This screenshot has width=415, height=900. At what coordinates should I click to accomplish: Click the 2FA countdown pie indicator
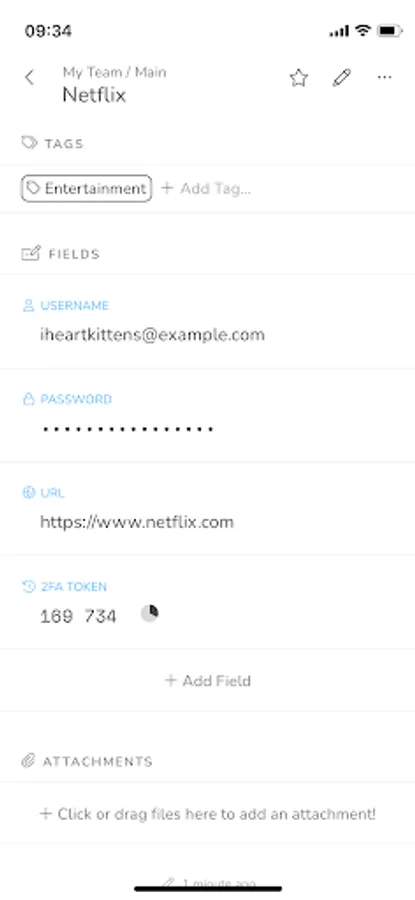(150, 614)
